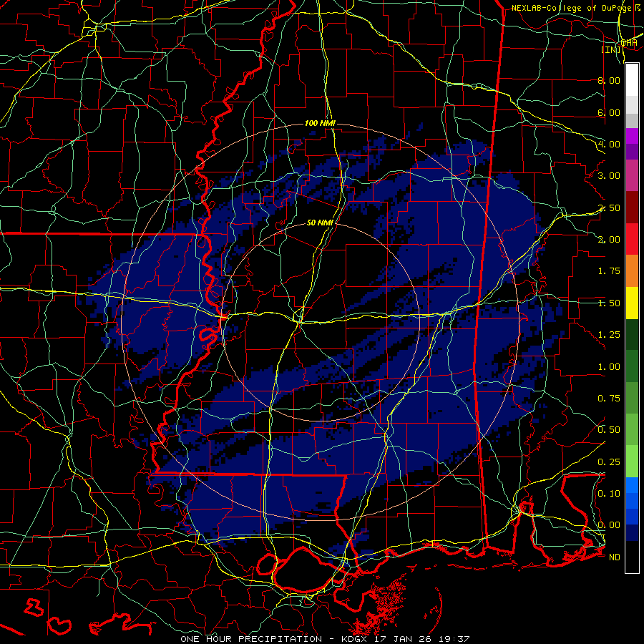Screen dimensions: 644x644
Task: Click the 1.75 legend value
Action: pos(609,271)
